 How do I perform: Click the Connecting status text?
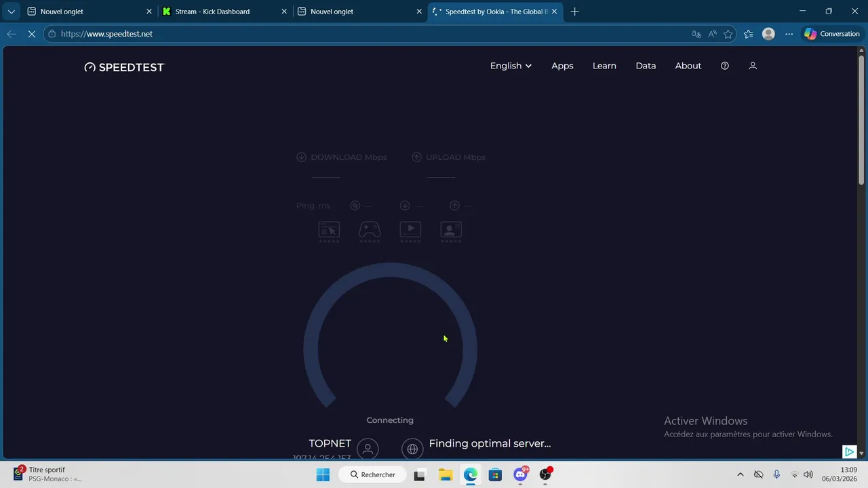390,420
